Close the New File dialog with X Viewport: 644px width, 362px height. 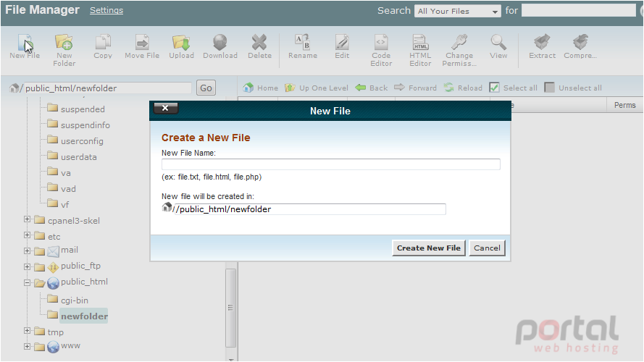[x=165, y=108]
